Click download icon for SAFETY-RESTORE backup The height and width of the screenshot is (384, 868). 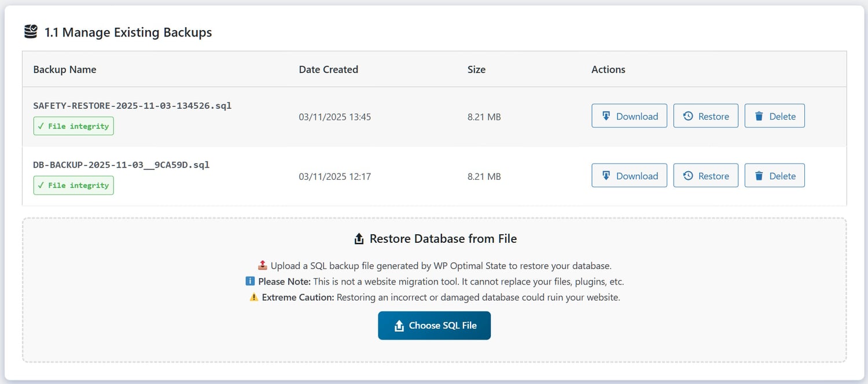tap(606, 116)
